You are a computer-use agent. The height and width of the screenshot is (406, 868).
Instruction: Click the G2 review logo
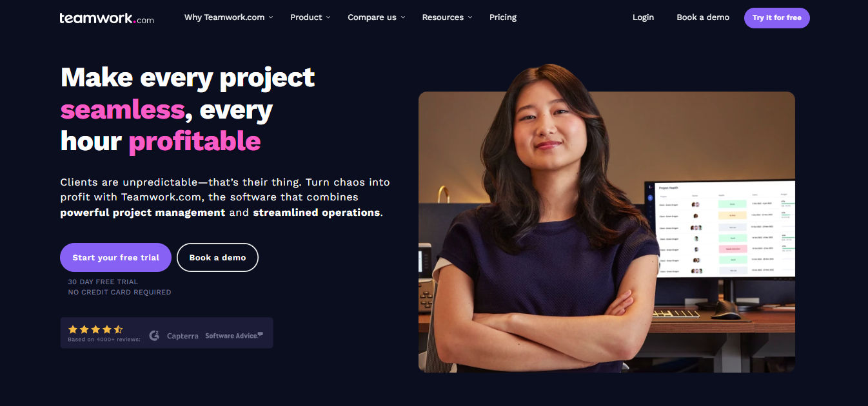click(x=154, y=335)
